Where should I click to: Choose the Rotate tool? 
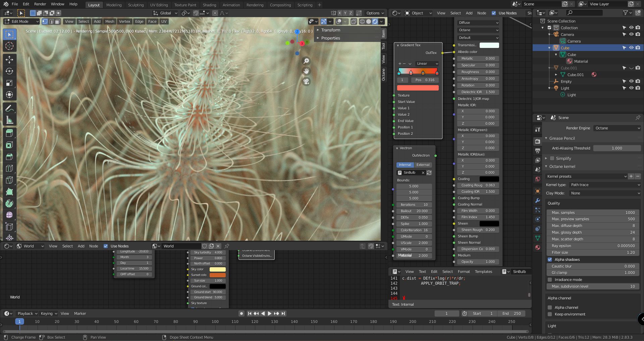click(x=9, y=71)
